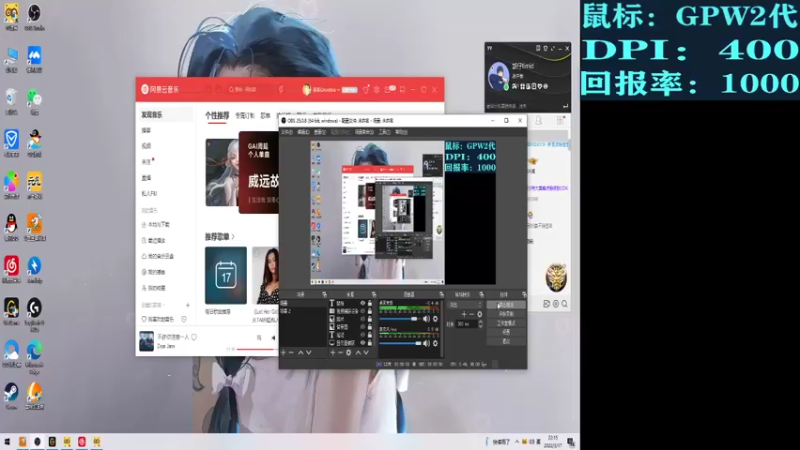Mute the Mic/Aux channel in OBS mixer
The width and height of the screenshot is (800, 450).
426,343
